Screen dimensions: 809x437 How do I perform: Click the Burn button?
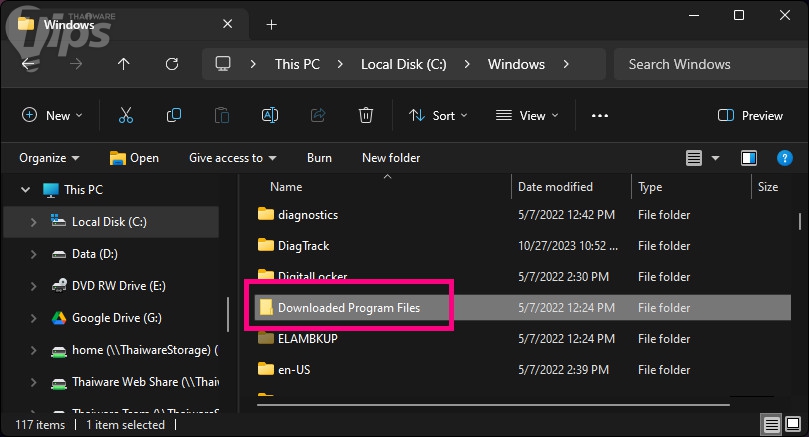click(319, 158)
